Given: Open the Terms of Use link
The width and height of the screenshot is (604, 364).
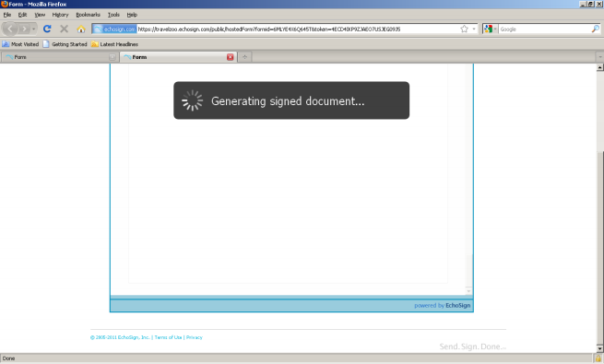Looking at the screenshot, I should (168, 337).
